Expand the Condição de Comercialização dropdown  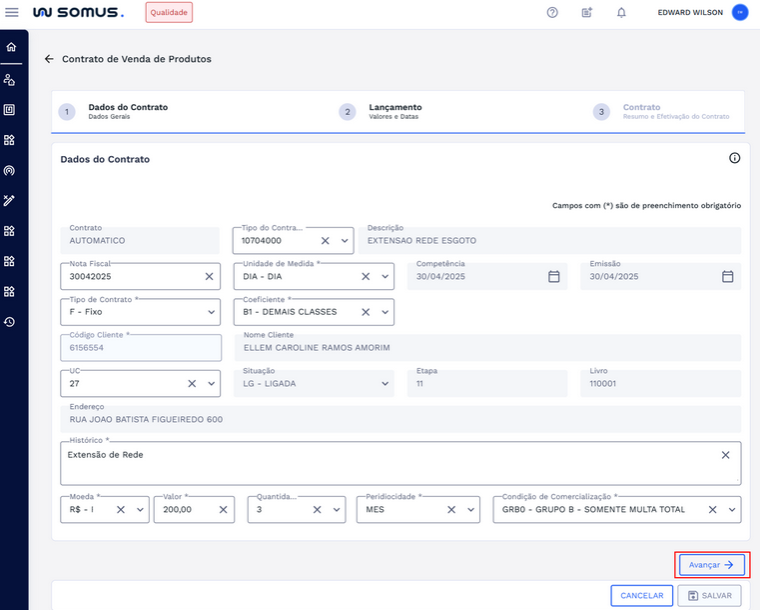click(x=733, y=510)
